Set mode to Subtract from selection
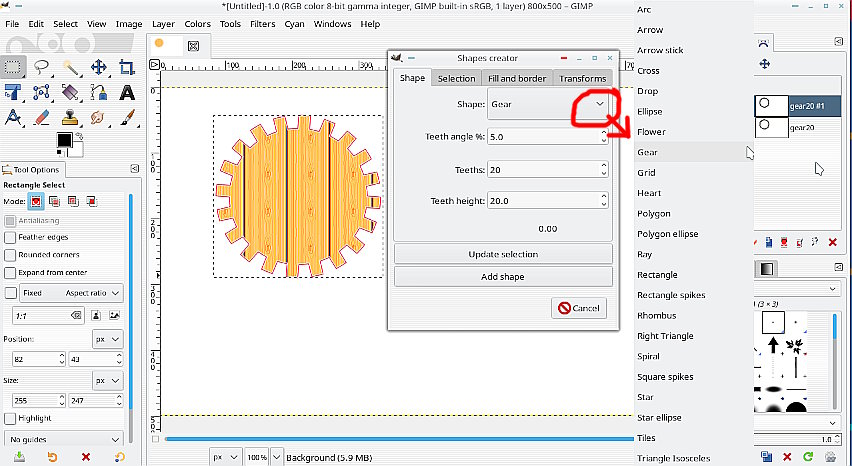The width and height of the screenshot is (852, 466). coord(73,201)
